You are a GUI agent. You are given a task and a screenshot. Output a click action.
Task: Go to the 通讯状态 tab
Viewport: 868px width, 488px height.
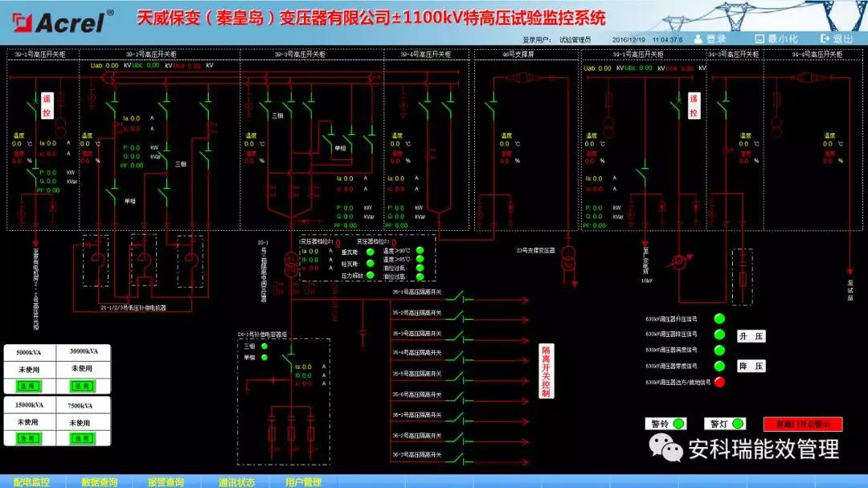pos(236,482)
